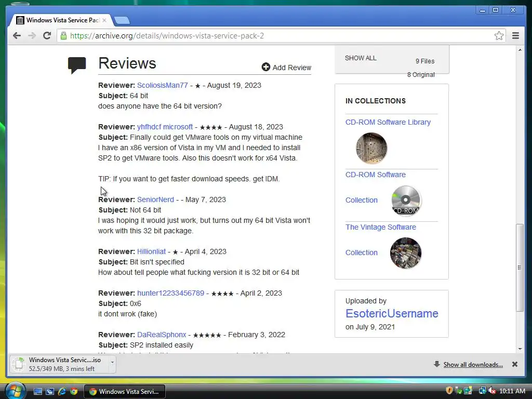Reload the archive.org page
The height and width of the screenshot is (399, 532).
(47, 36)
